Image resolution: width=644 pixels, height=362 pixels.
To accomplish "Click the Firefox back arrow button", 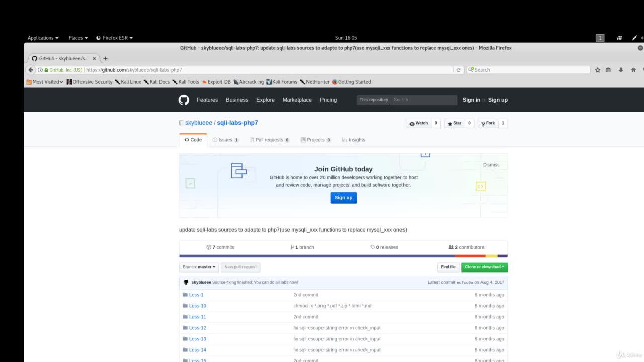I will pos(31,70).
